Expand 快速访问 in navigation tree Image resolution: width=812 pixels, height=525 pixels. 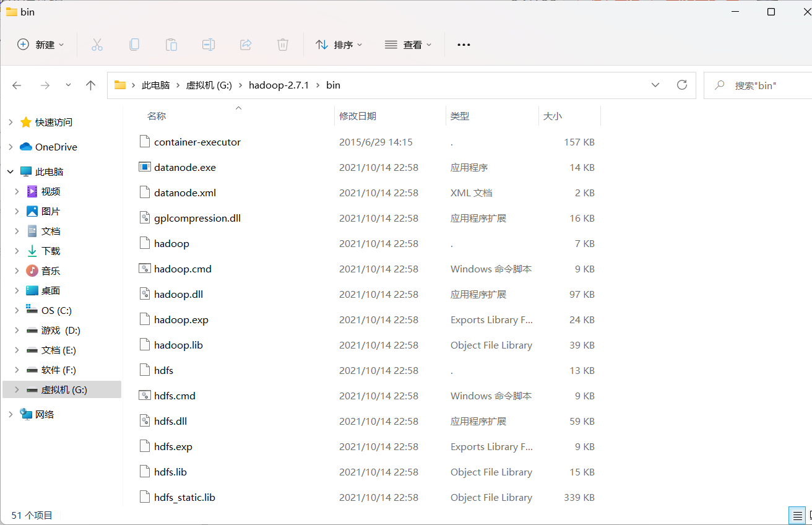[10, 122]
